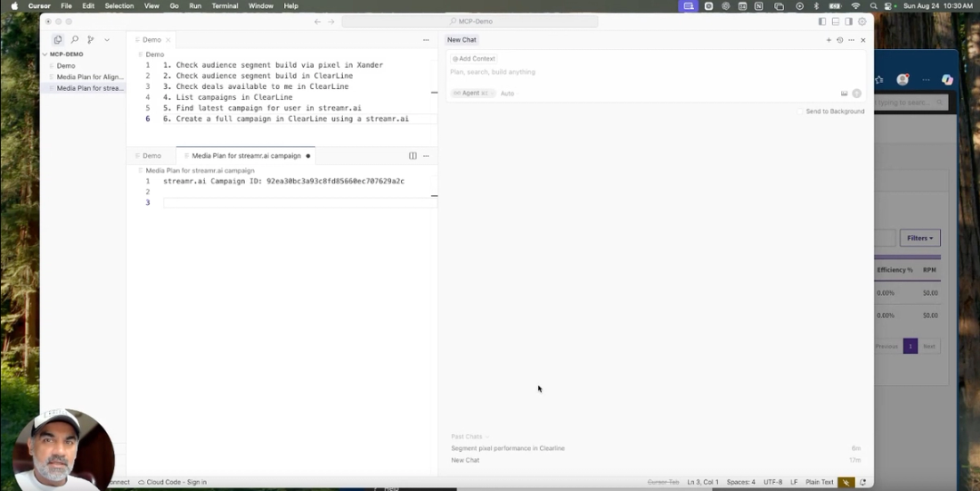Open the Search view in sidebar
Image resolution: width=980 pixels, height=491 pixels.
(74, 39)
